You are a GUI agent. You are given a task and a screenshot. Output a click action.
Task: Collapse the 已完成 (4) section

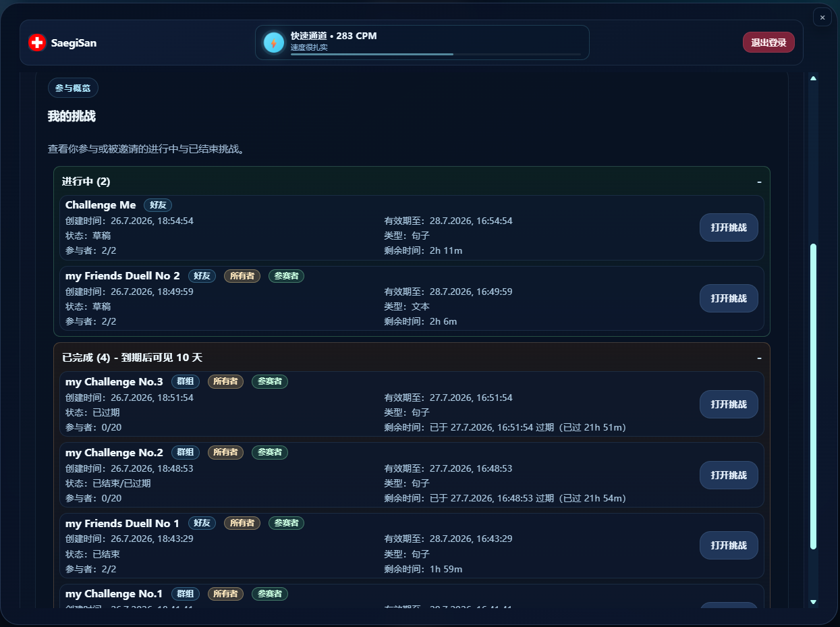[x=759, y=358]
